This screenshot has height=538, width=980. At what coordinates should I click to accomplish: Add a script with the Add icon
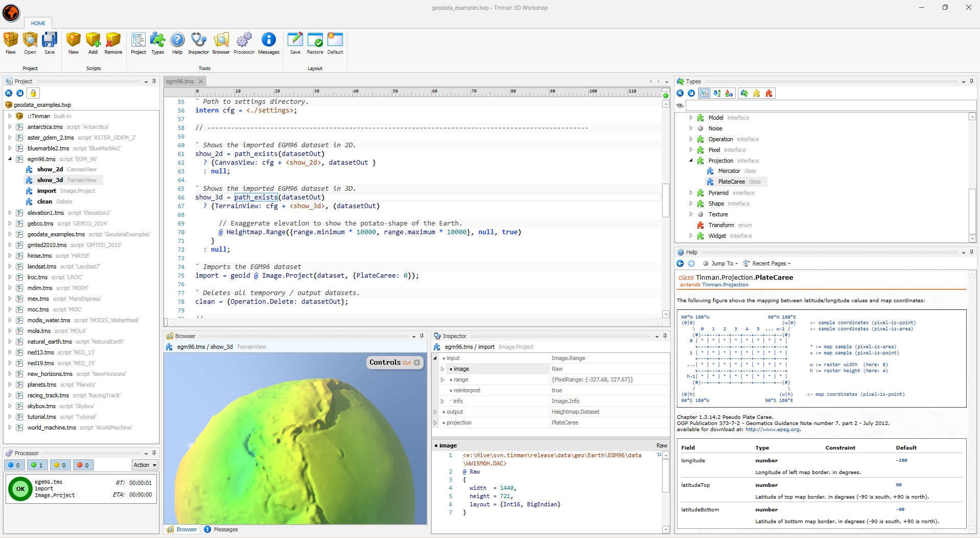pos(93,43)
